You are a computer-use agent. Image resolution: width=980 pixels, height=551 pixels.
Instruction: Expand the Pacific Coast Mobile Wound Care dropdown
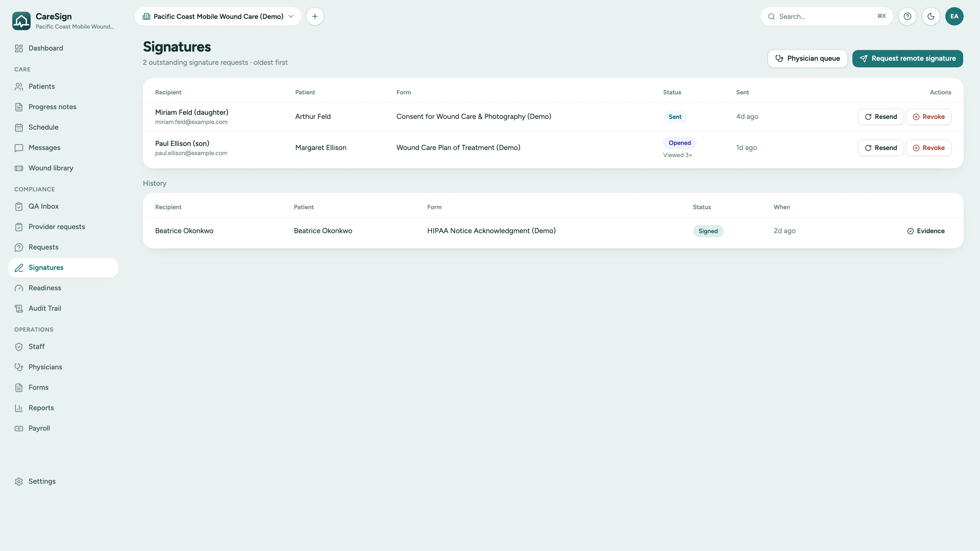[218, 16]
